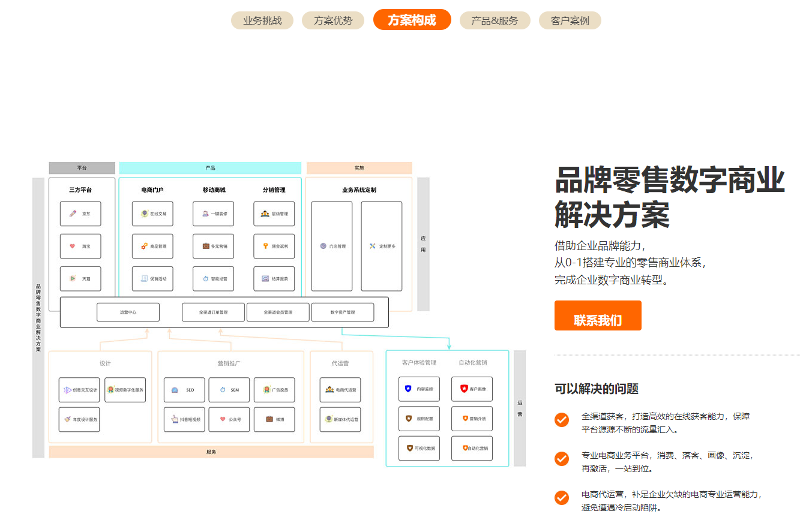Open the 产品&服务 tab
The height and width of the screenshot is (529, 812).
click(x=495, y=20)
